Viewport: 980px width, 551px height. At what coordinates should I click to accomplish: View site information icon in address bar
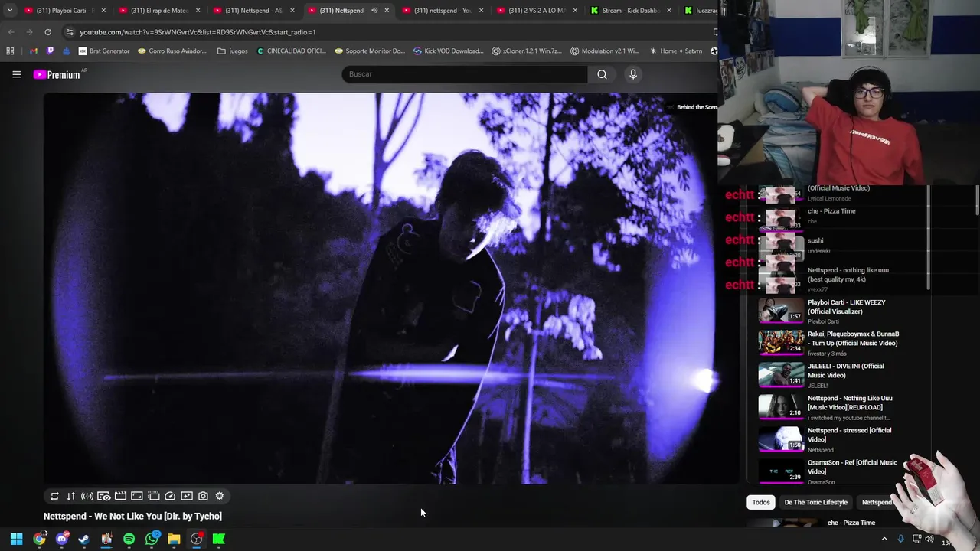coord(70,32)
